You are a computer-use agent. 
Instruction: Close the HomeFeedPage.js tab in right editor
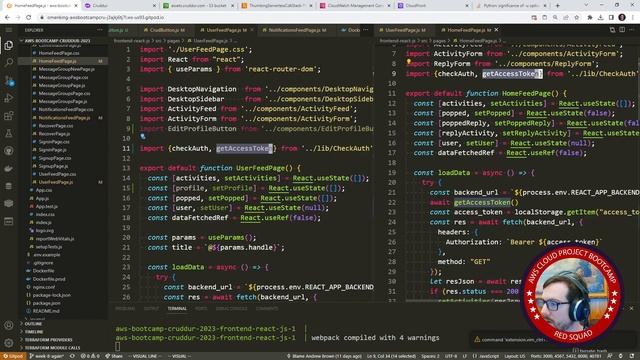[x=496, y=30]
